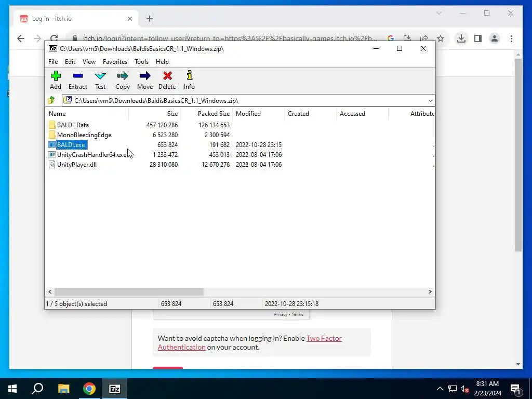The width and height of the screenshot is (532, 399).
Task: Sort by Modified column header
Action: tap(259, 114)
